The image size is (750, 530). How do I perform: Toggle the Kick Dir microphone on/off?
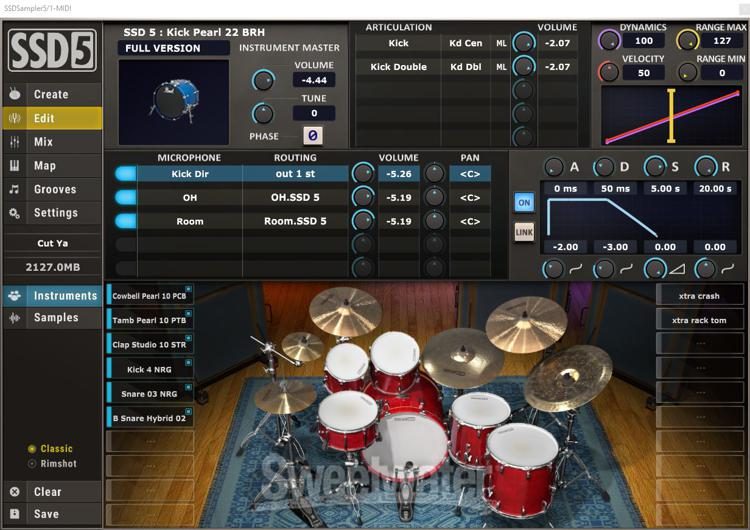[x=126, y=174]
